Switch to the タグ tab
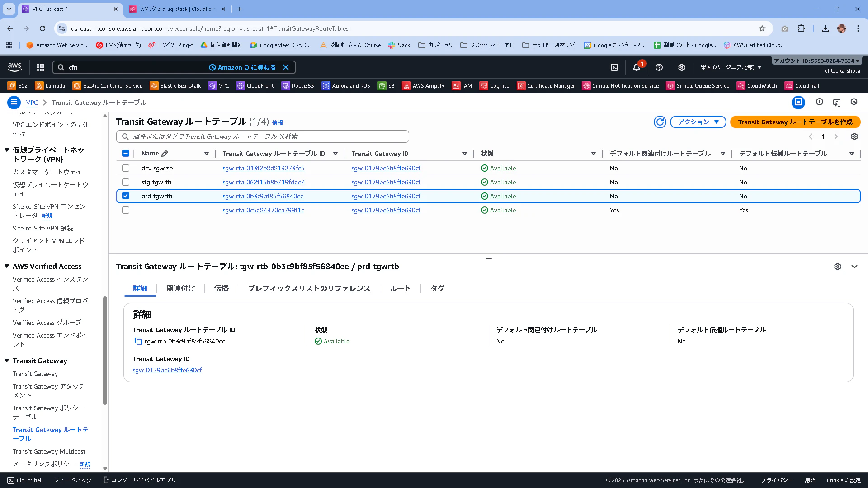Viewport: 868px width, 488px height. click(438, 288)
